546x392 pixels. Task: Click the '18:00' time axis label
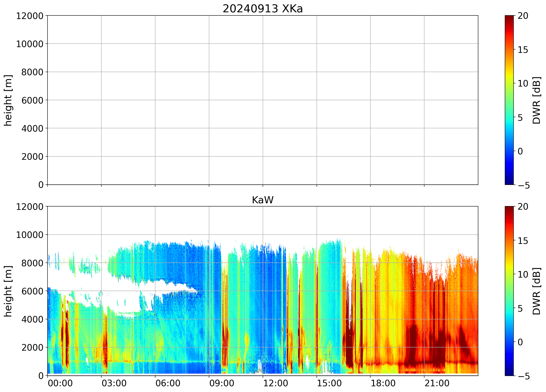[x=383, y=383]
